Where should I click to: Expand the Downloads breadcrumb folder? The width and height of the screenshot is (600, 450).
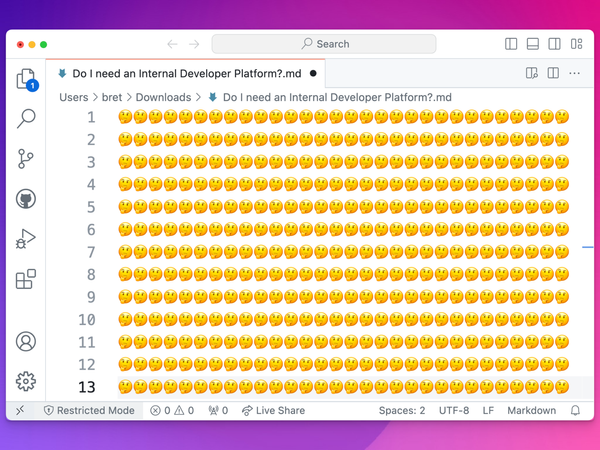(163, 98)
